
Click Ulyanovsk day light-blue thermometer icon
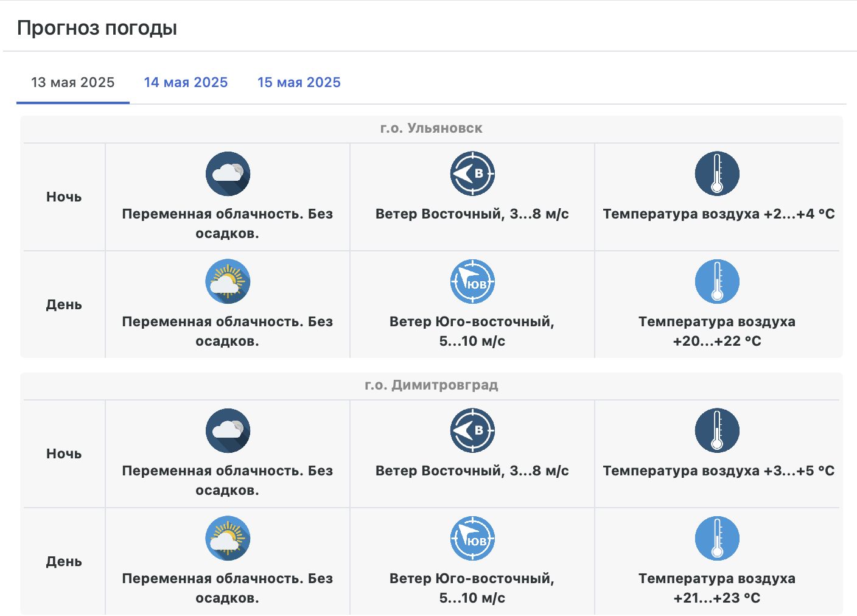[x=717, y=281]
